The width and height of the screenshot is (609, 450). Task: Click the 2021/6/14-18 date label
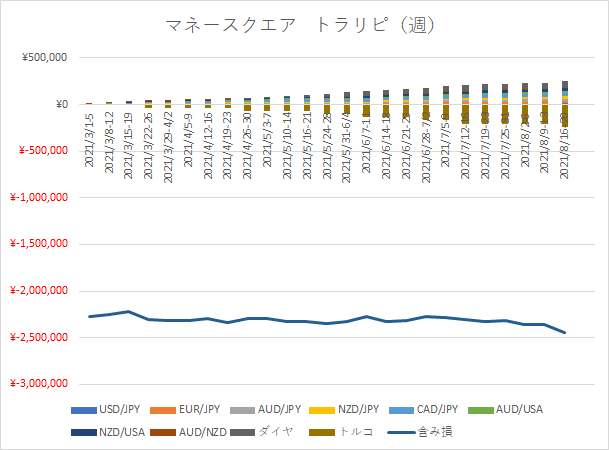point(386,146)
